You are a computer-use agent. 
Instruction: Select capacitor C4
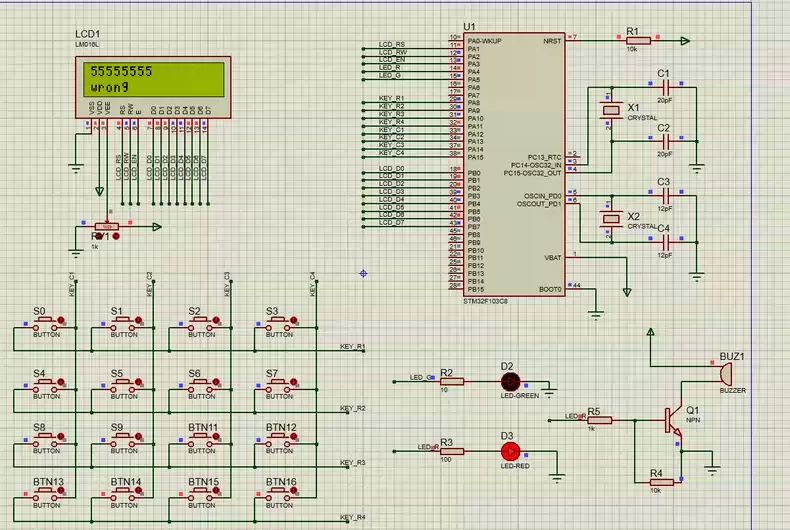point(666,242)
